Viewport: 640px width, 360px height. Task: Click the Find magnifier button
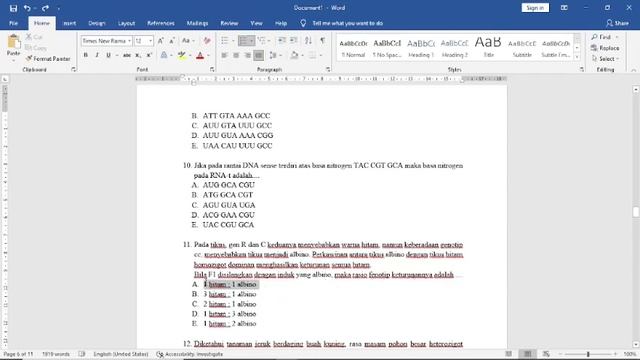click(602, 37)
